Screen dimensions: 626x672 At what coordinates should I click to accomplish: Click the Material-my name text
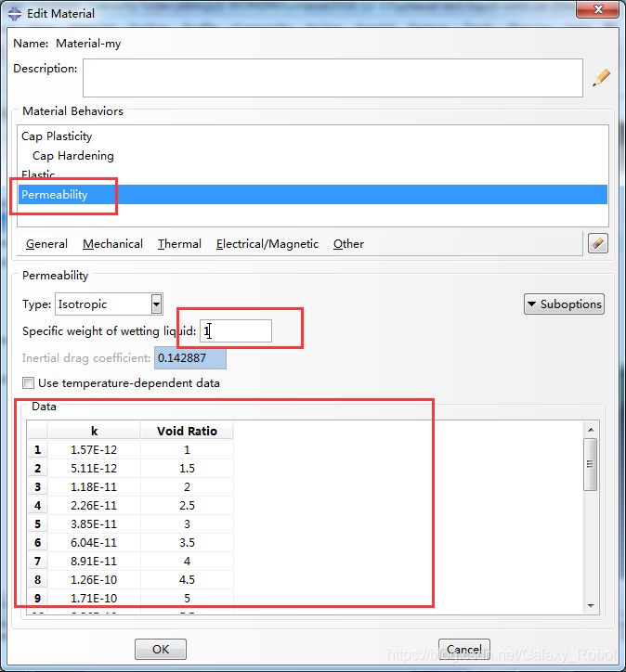point(88,44)
